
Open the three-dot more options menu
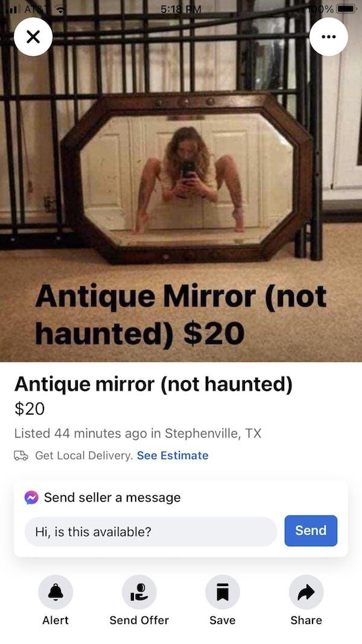[x=328, y=37]
